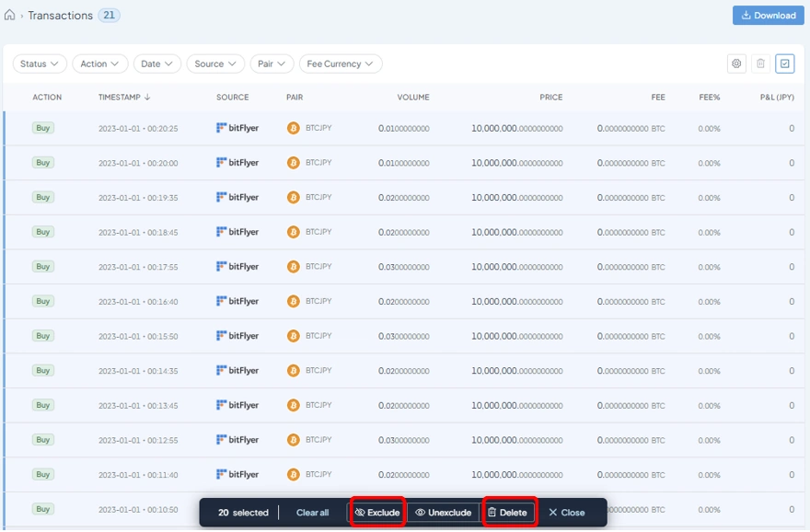This screenshot has width=810, height=532.
Task: Click fee value in 00:13:45 row
Action: coord(631,406)
